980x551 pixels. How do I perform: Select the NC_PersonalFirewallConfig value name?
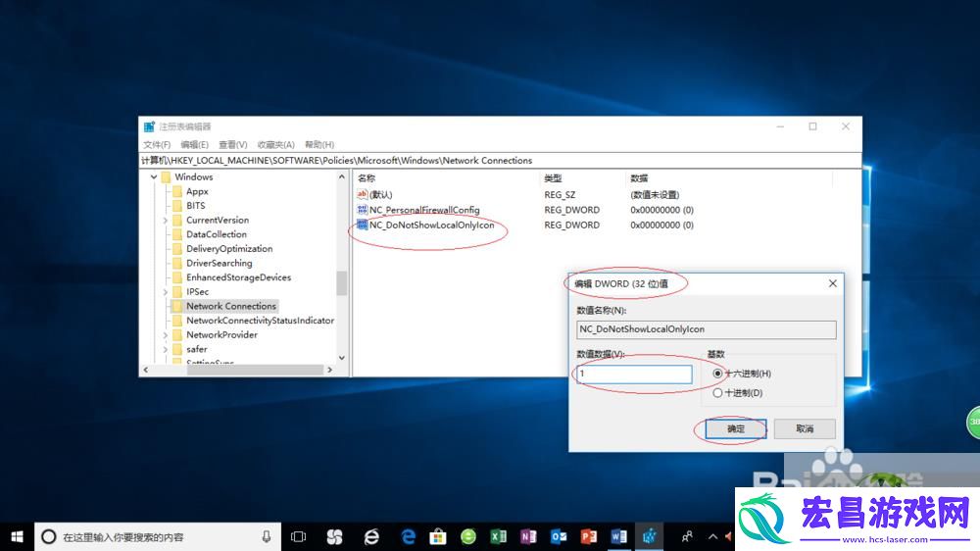point(424,210)
